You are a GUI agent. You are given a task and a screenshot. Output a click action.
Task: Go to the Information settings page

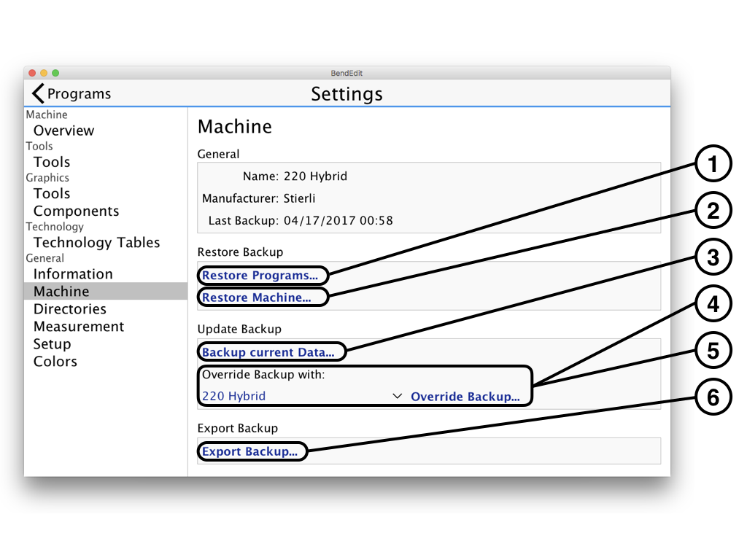(x=73, y=274)
